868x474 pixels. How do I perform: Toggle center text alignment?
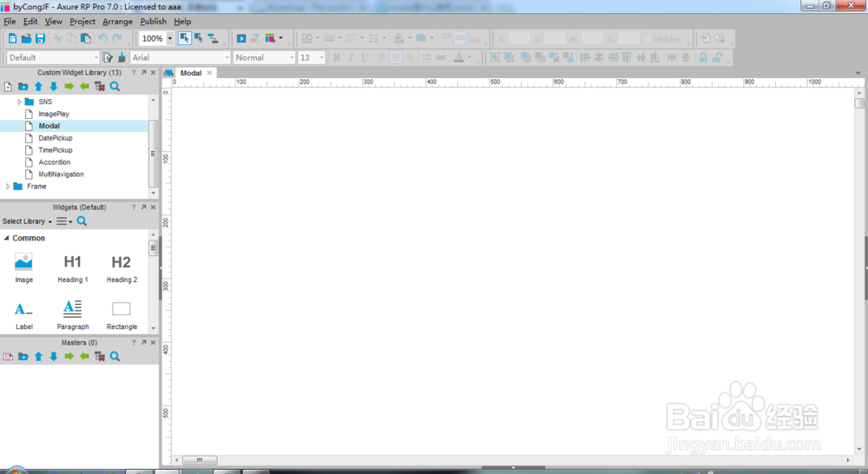pos(395,57)
